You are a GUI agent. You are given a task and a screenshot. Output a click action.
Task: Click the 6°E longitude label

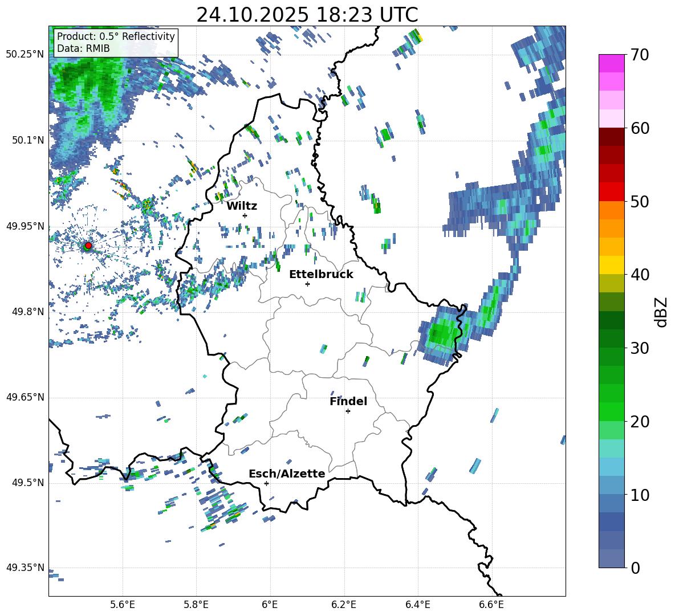(x=270, y=605)
